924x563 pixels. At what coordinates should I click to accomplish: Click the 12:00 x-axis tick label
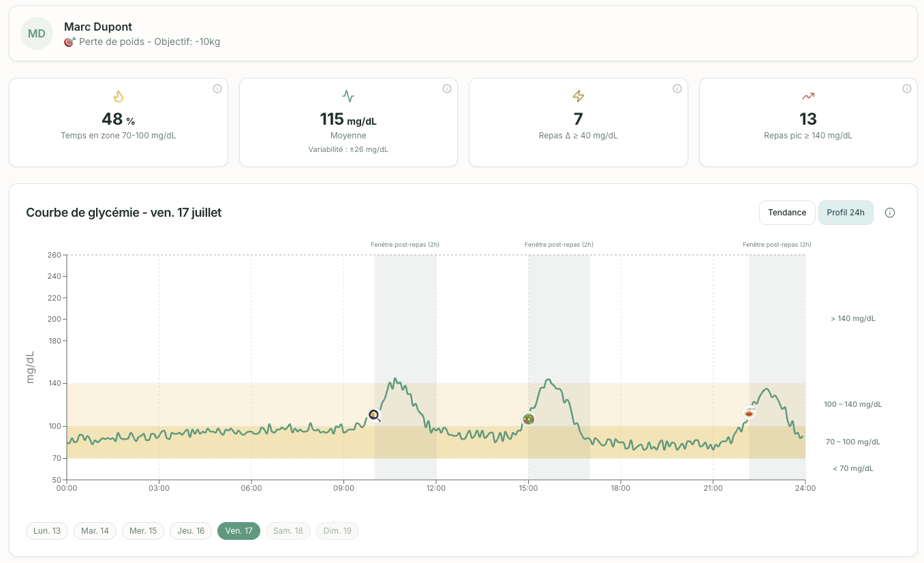(436, 488)
